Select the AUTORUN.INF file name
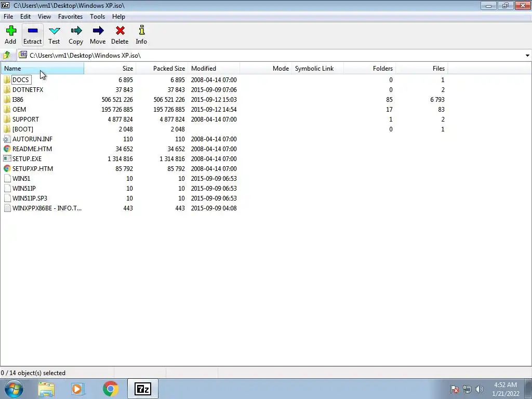 tap(33, 139)
